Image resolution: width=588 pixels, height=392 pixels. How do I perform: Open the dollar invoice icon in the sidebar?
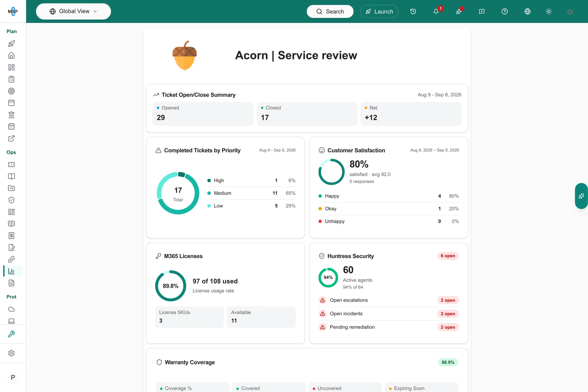pos(11,236)
